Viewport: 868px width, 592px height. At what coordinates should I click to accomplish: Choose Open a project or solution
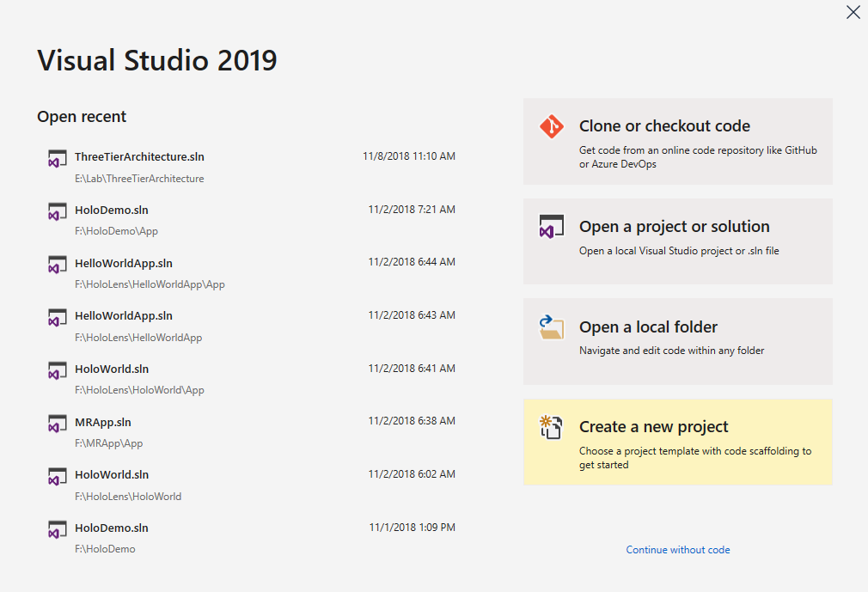point(677,241)
